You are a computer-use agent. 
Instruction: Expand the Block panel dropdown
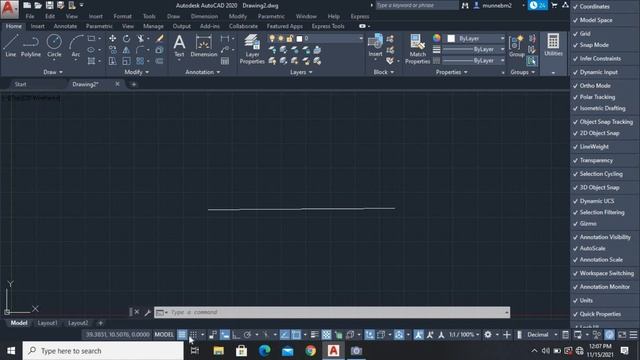[384, 72]
